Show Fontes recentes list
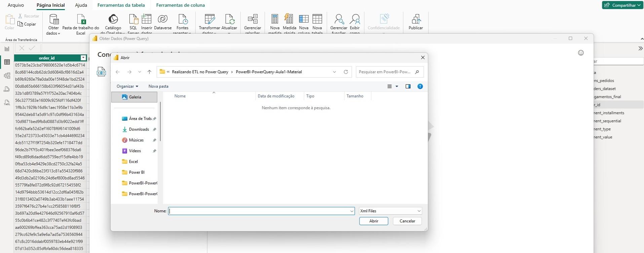644x253 pixels. [x=182, y=24]
